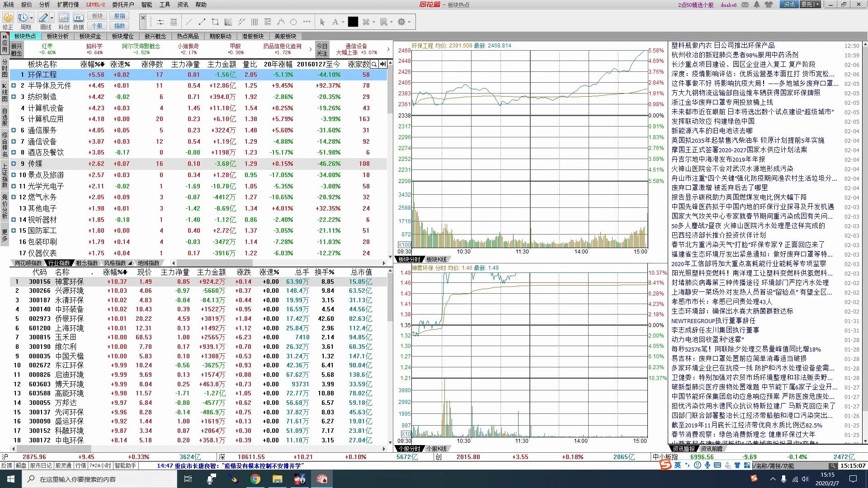Select the arrow segment drawing tool
This screenshot has height=488, width=868.
point(202,22)
